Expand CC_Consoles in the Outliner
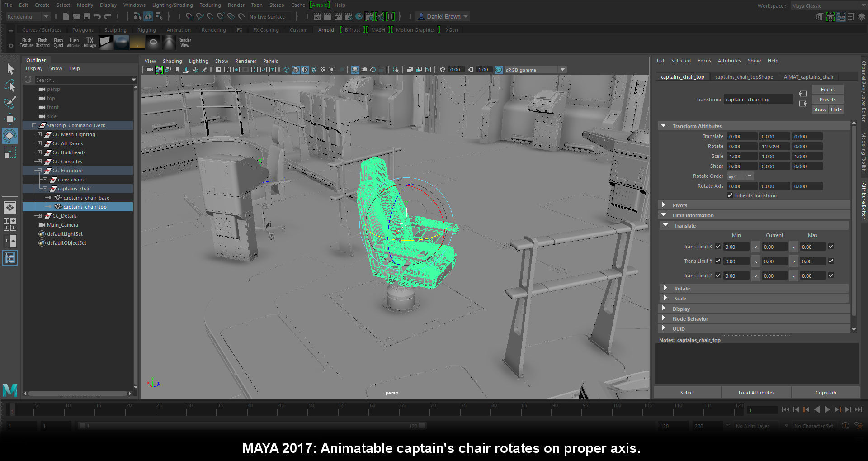868x461 pixels. 39,162
